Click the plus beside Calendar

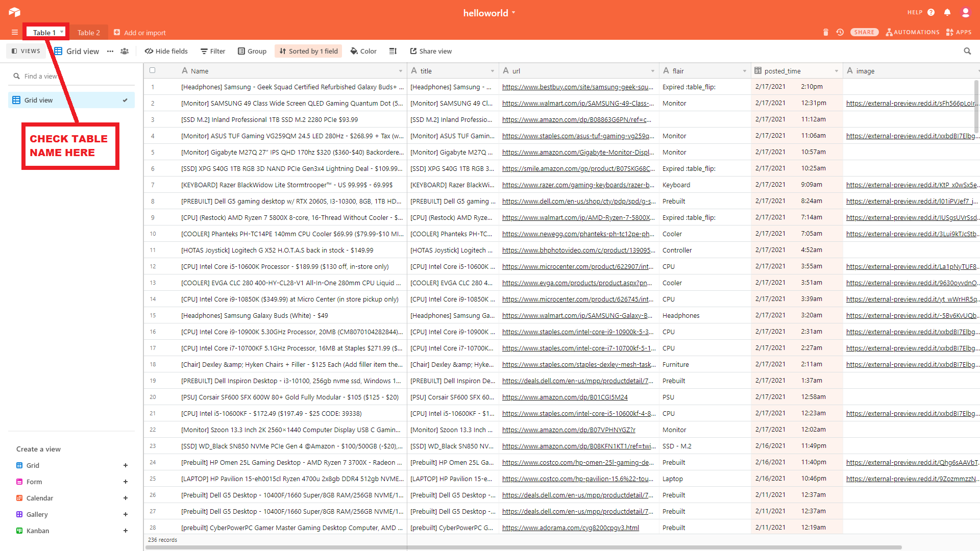pos(126,498)
